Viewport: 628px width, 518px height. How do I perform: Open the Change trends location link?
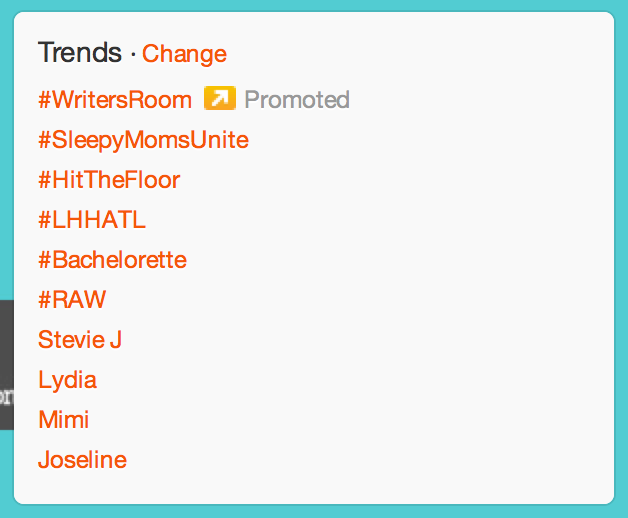click(x=184, y=54)
